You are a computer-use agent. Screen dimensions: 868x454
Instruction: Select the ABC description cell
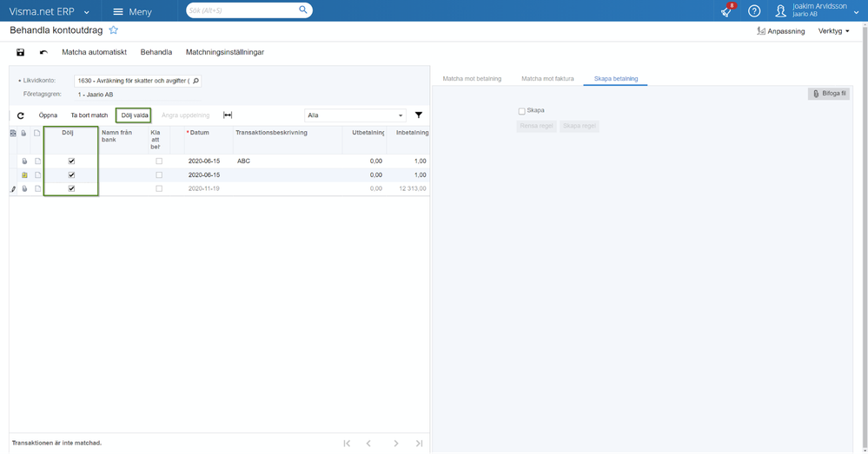(x=288, y=161)
